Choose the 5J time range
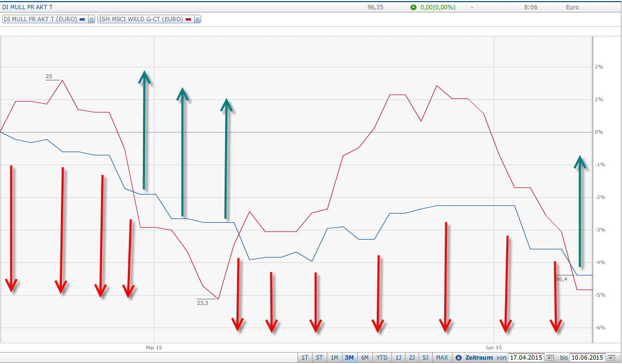 425,357
